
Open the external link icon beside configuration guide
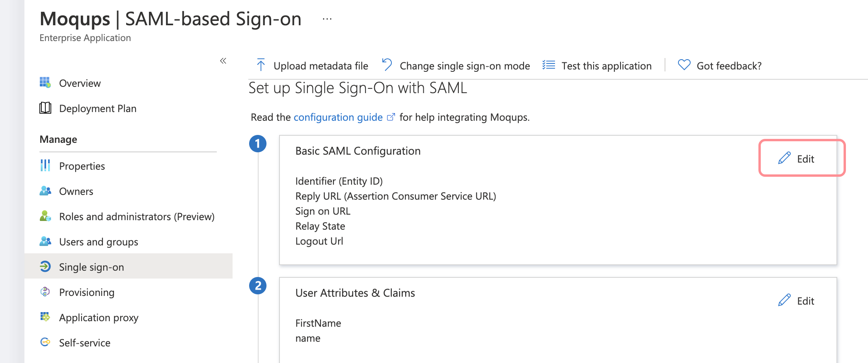391,116
